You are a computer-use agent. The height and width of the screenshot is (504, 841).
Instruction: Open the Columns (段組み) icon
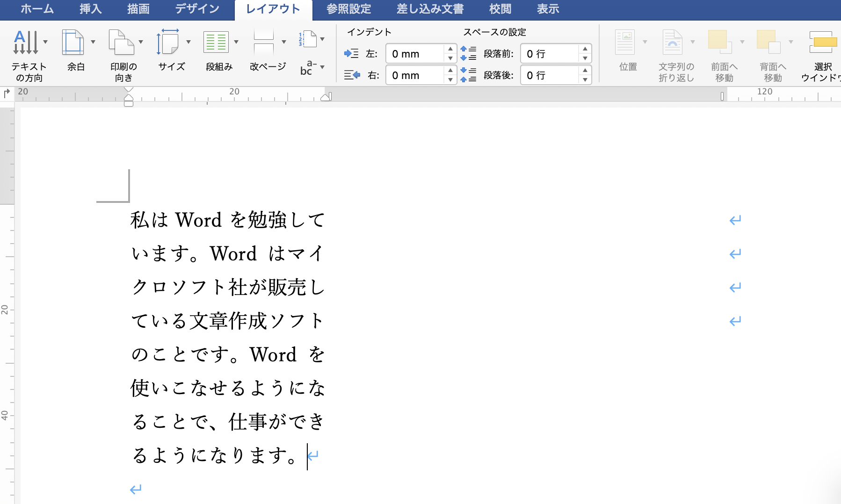pyautogui.click(x=216, y=42)
